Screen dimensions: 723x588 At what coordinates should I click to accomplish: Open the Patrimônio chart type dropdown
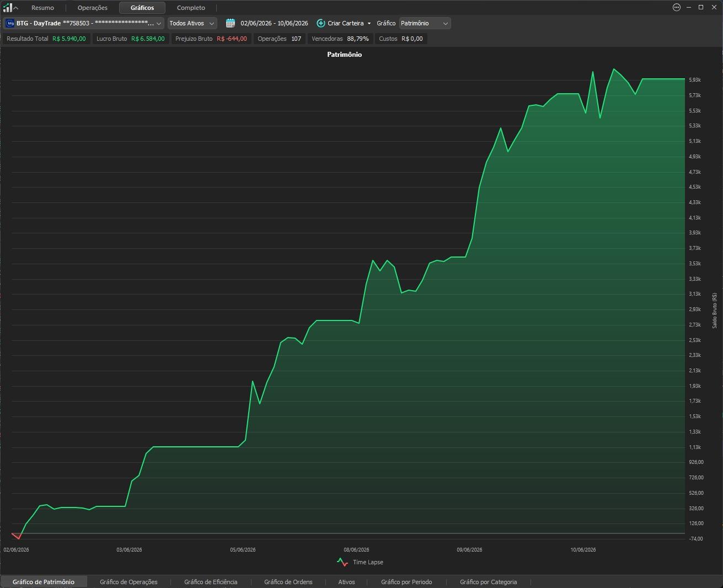(x=425, y=23)
